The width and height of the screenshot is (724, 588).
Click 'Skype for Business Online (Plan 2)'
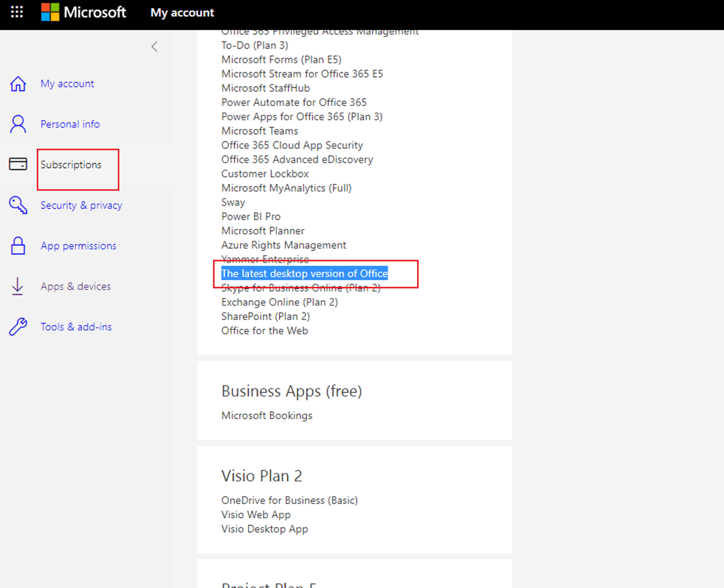point(301,289)
